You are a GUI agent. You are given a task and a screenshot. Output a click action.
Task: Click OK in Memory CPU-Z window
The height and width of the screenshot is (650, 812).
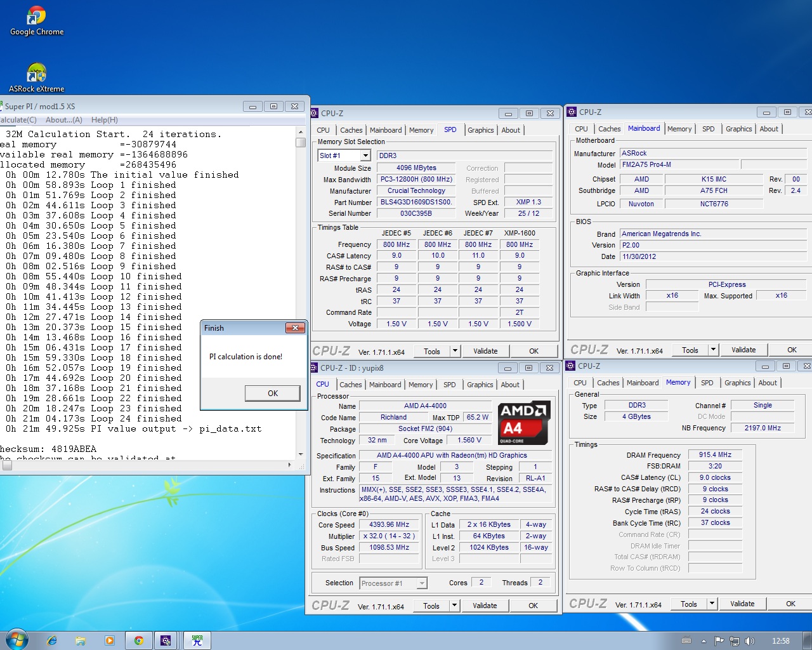click(791, 604)
